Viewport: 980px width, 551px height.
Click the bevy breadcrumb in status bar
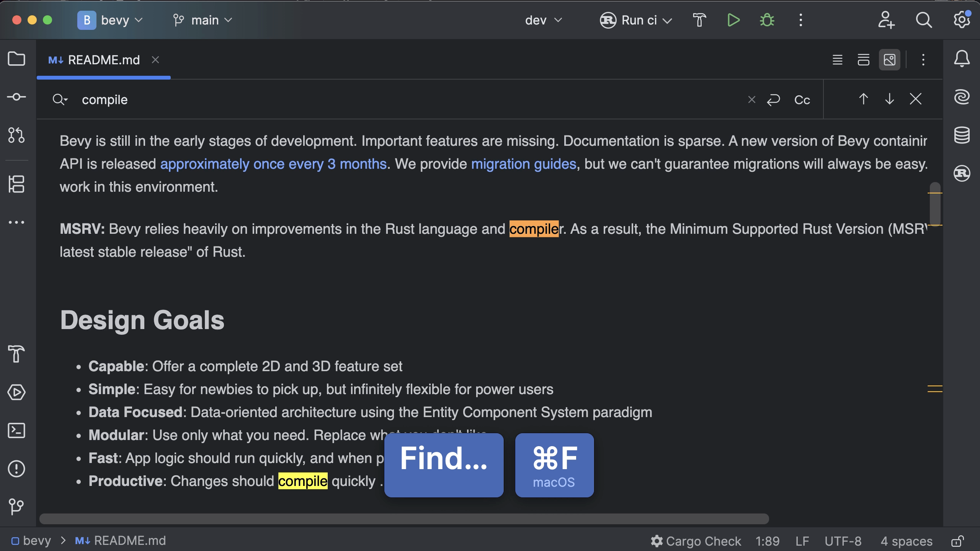click(x=36, y=541)
